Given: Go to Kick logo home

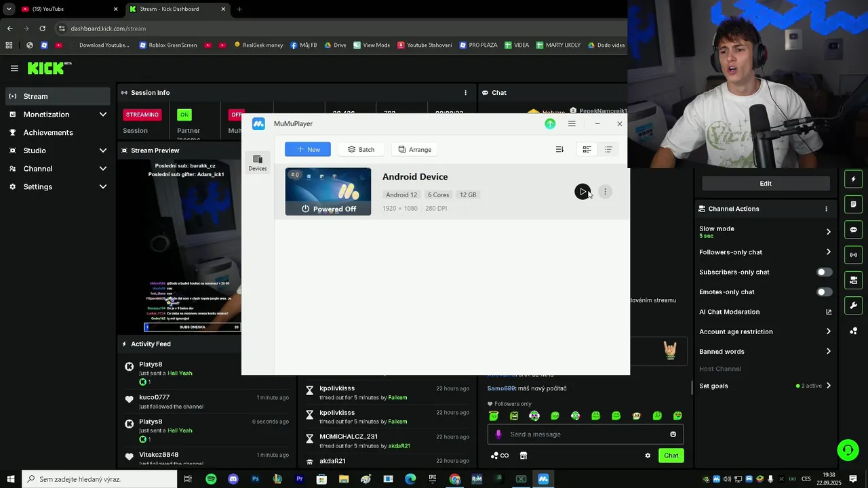Looking at the screenshot, I should coord(50,68).
